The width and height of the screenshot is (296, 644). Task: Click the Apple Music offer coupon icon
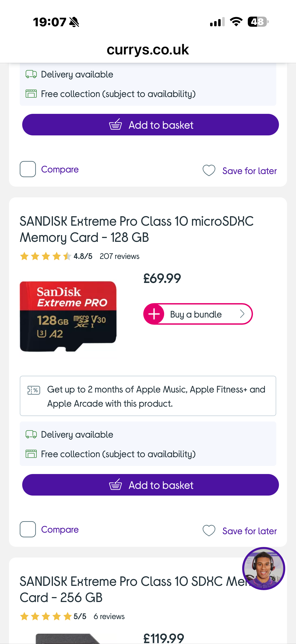click(34, 390)
